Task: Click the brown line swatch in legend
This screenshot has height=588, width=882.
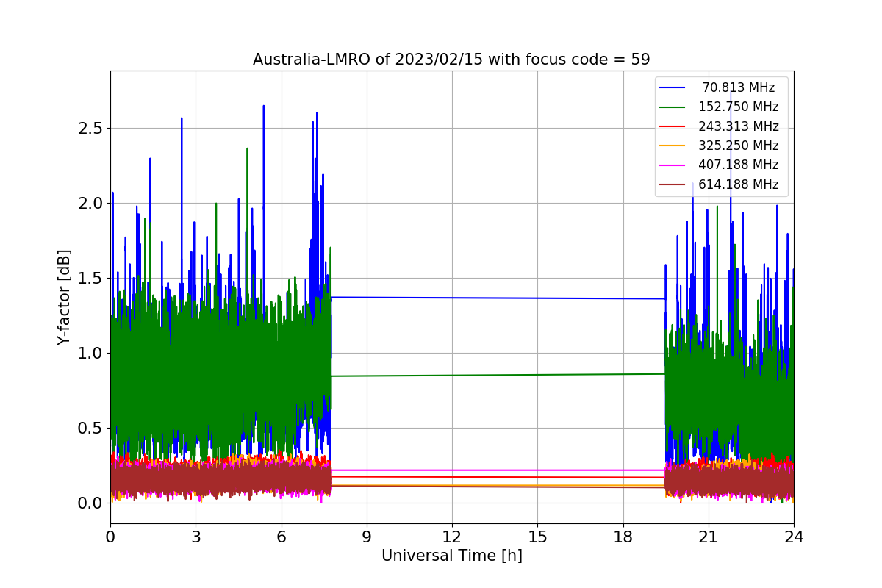Action: coord(673,184)
